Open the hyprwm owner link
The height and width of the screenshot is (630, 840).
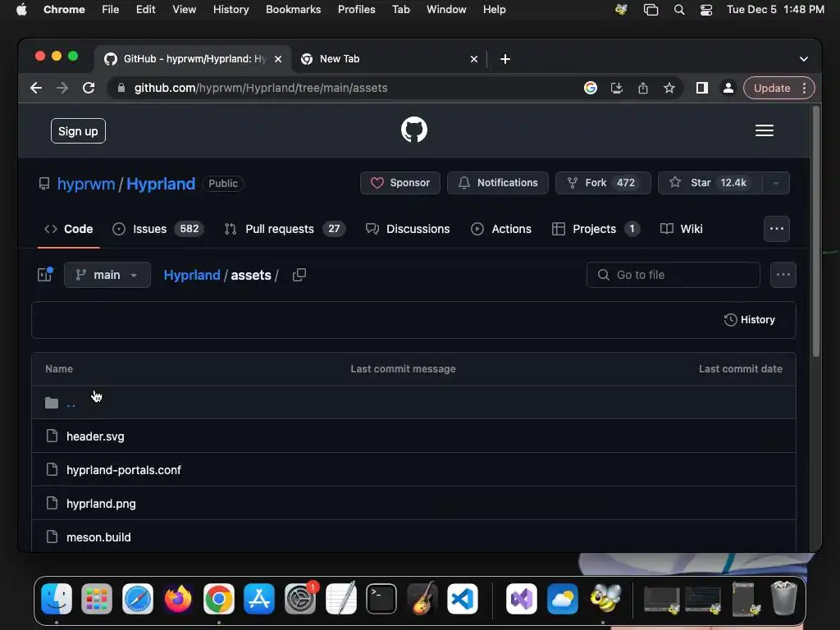pos(86,184)
